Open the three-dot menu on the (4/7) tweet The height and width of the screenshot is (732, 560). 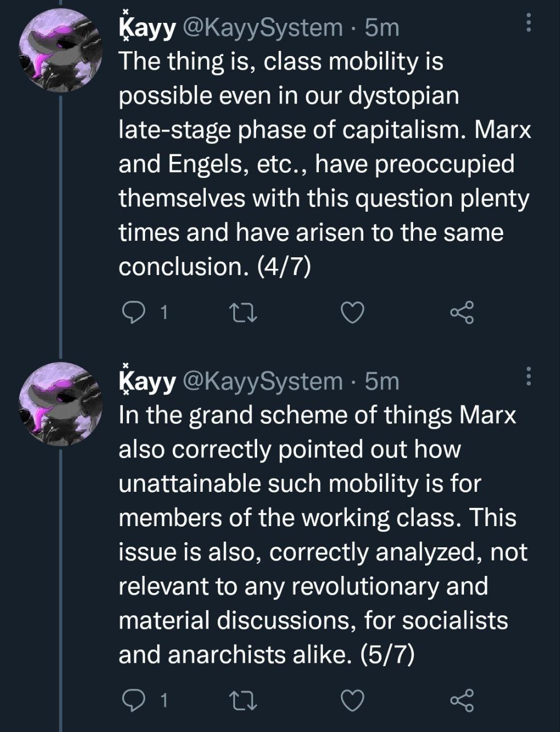tap(529, 23)
